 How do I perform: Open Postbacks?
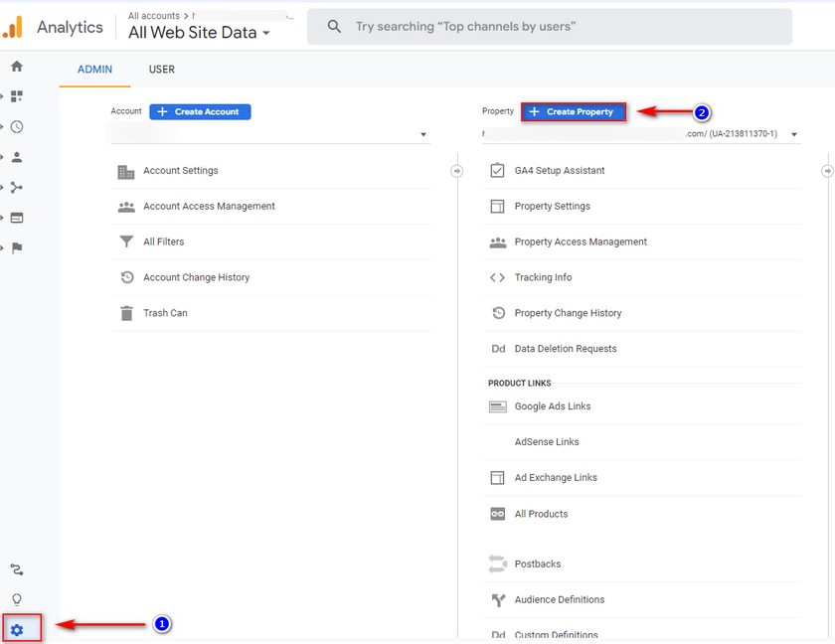pos(538,563)
